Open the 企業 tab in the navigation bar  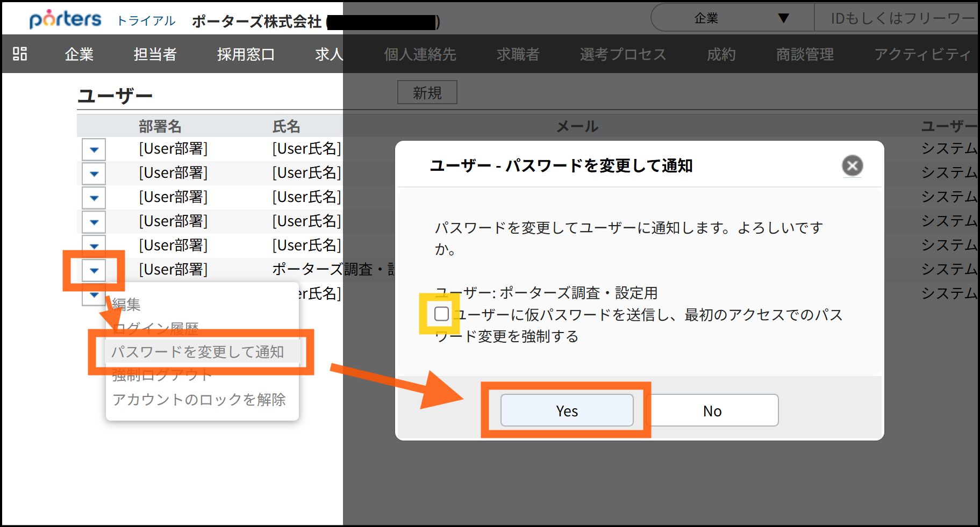[x=80, y=54]
